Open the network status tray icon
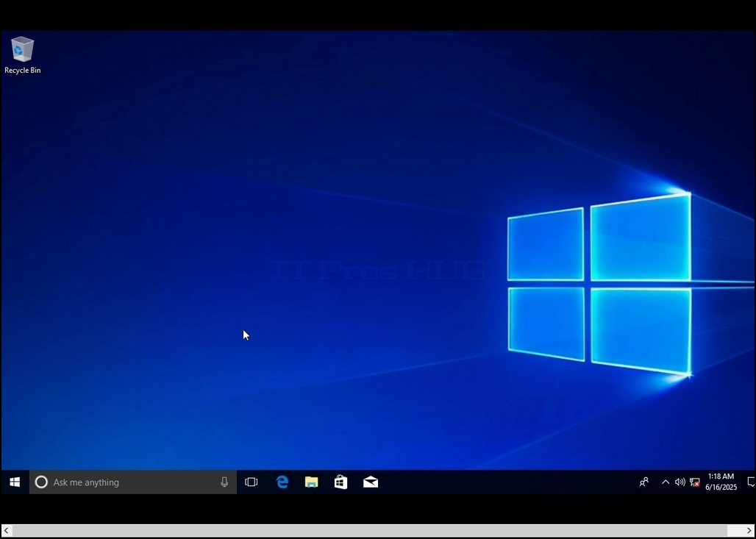 tap(695, 482)
